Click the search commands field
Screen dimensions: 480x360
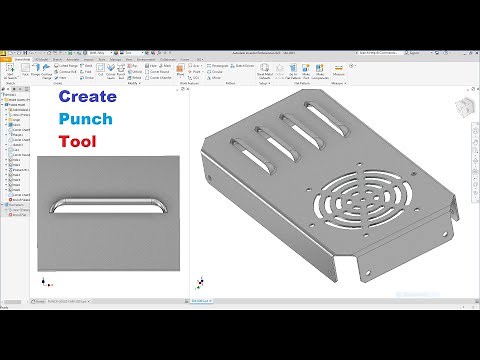point(379,53)
